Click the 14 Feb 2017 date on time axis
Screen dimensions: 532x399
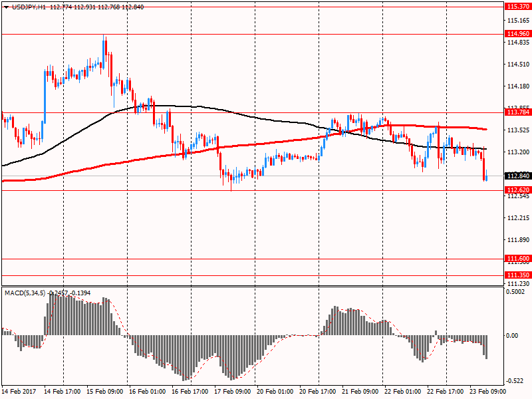coord(18,392)
